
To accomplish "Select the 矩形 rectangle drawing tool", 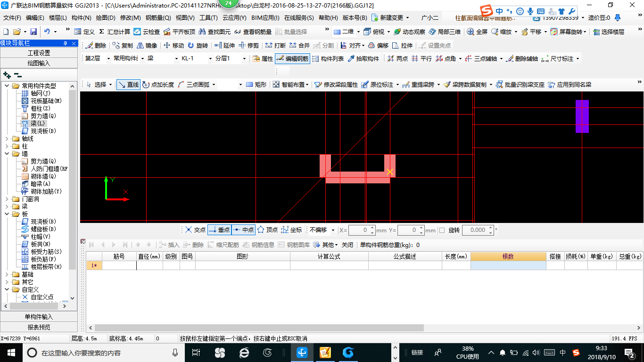I will click(256, 84).
